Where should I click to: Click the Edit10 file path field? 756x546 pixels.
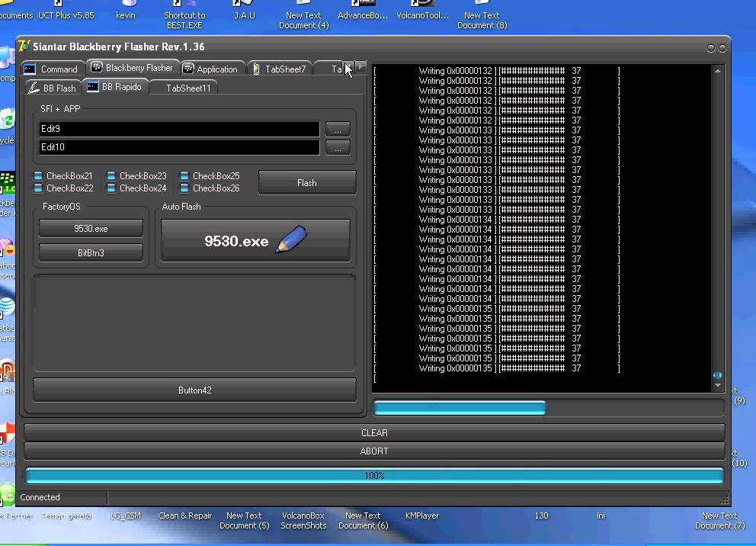(x=179, y=147)
